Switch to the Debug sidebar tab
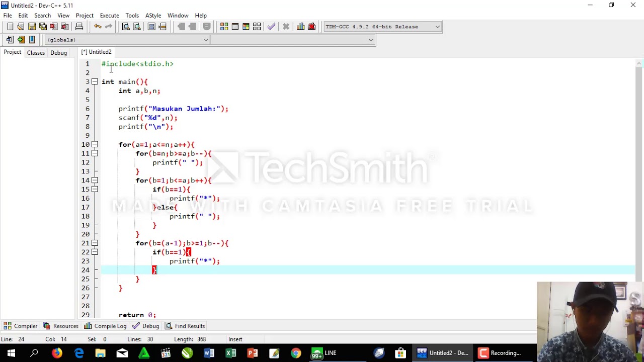This screenshot has width=644, height=362. (x=58, y=52)
